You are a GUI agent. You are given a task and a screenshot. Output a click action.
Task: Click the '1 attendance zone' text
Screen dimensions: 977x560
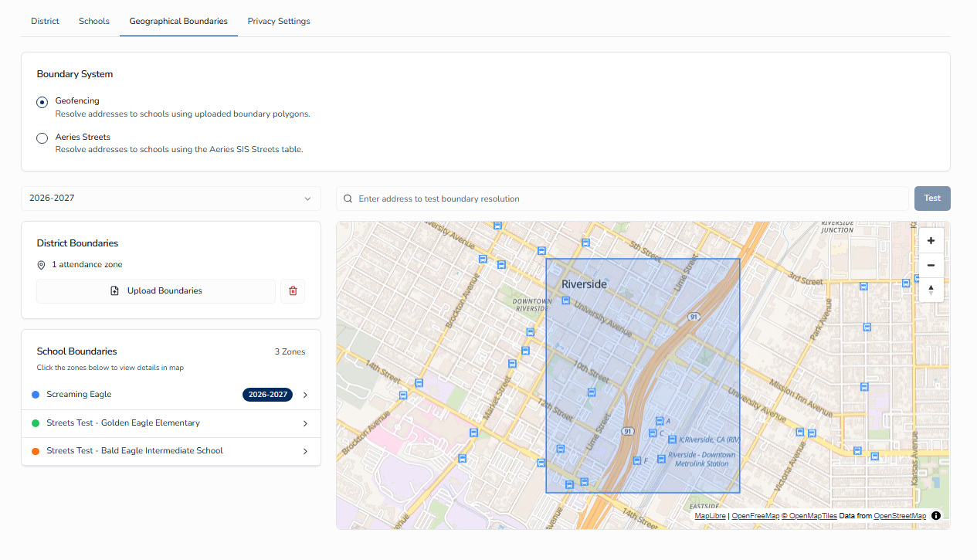(87, 265)
